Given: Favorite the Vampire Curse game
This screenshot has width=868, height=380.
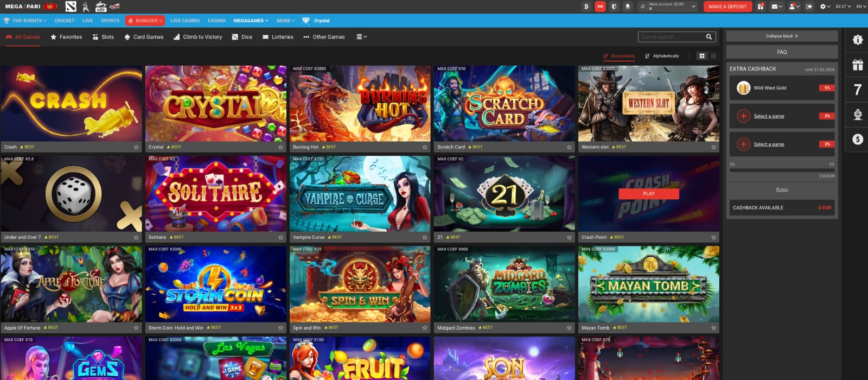Looking at the screenshot, I should tap(424, 237).
